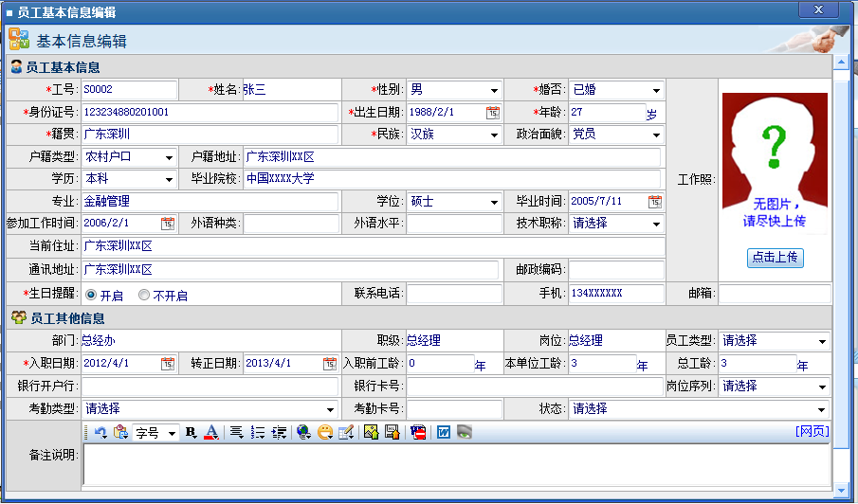
Task: Select 开启 radio for birthday reminder
Action: point(91,295)
